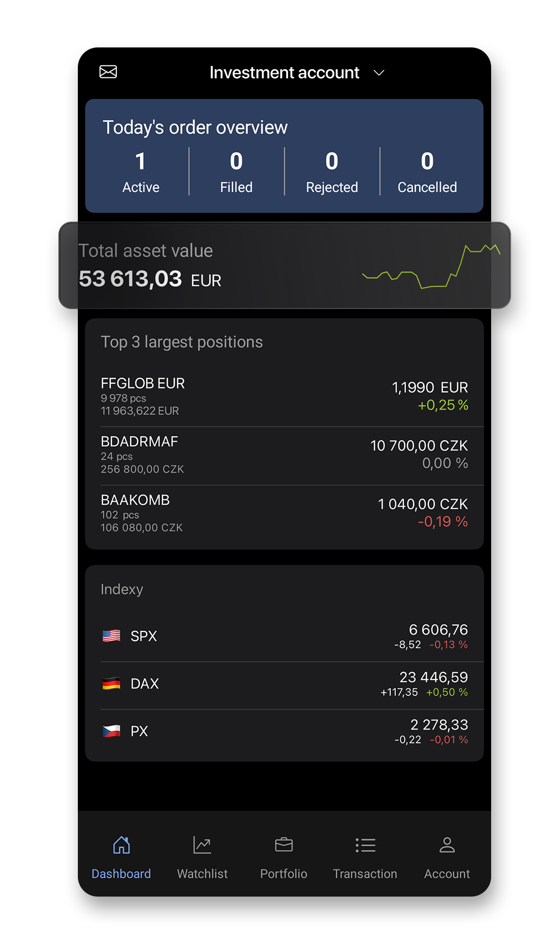Open the BAAKOMB position row
This screenshot has height=942, width=560.
click(284, 513)
